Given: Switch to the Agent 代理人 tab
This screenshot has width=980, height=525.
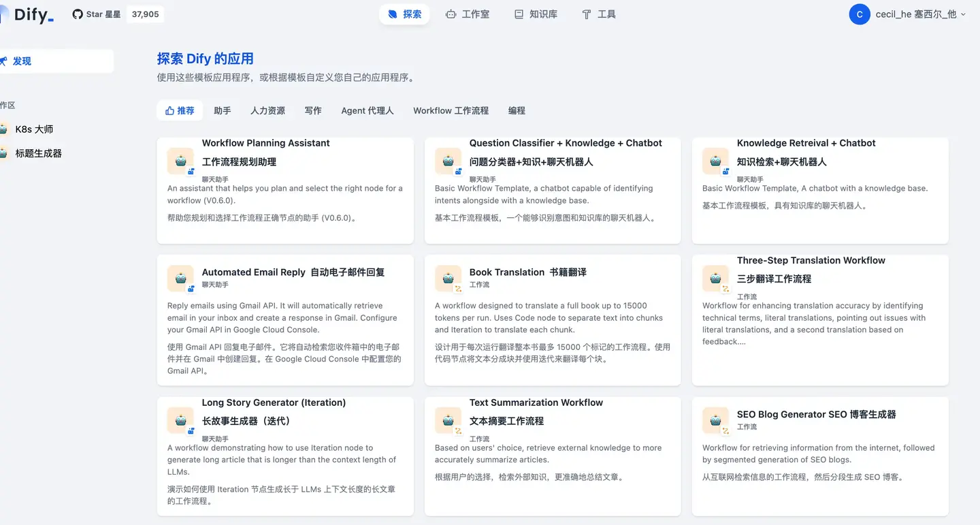Looking at the screenshot, I should (x=367, y=110).
